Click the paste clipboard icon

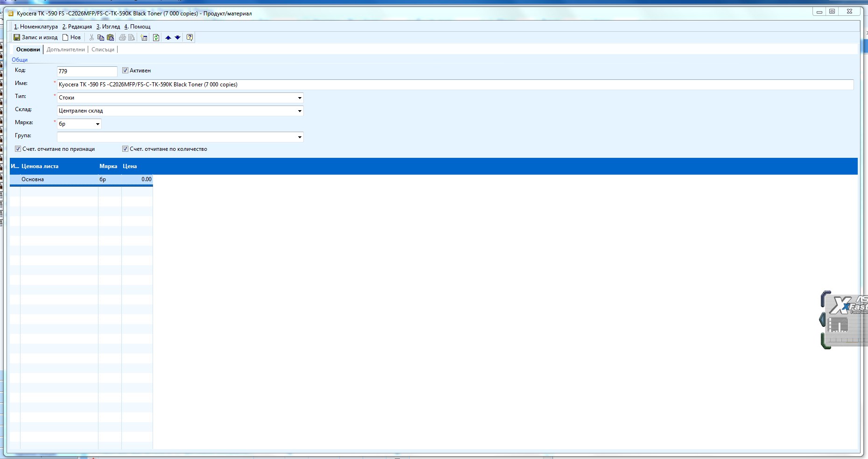click(111, 37)
